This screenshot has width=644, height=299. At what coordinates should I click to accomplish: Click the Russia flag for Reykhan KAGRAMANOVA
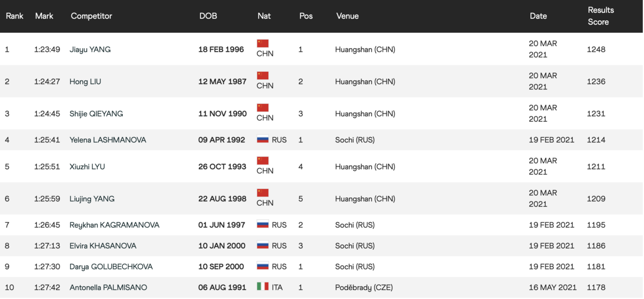click(x=262, y=225)
